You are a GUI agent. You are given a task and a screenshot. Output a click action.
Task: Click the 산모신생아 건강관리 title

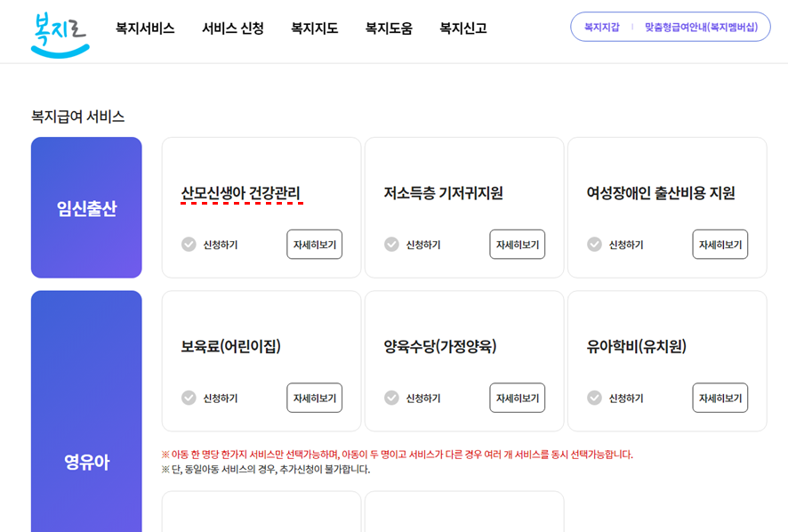241,193
